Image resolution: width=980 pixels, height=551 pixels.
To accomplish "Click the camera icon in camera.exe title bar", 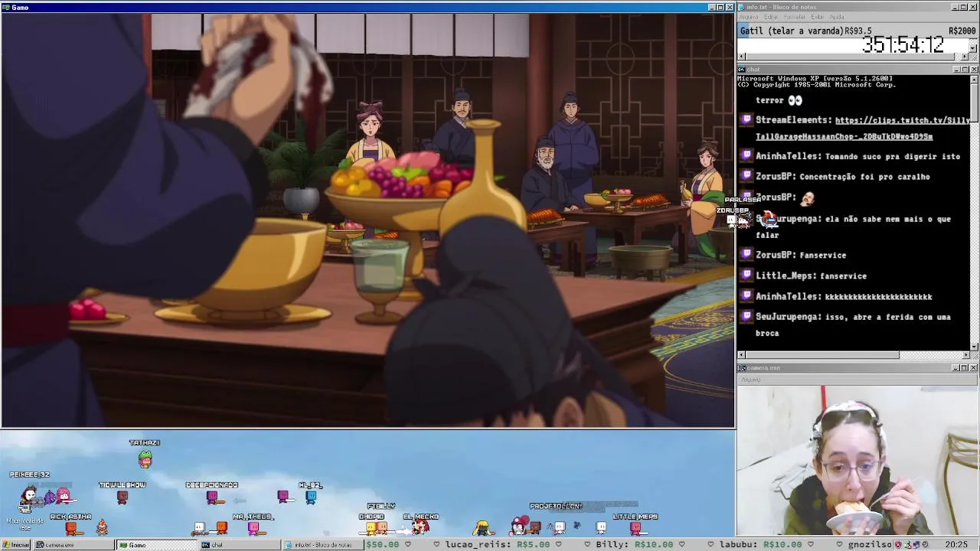I will 742,368.
